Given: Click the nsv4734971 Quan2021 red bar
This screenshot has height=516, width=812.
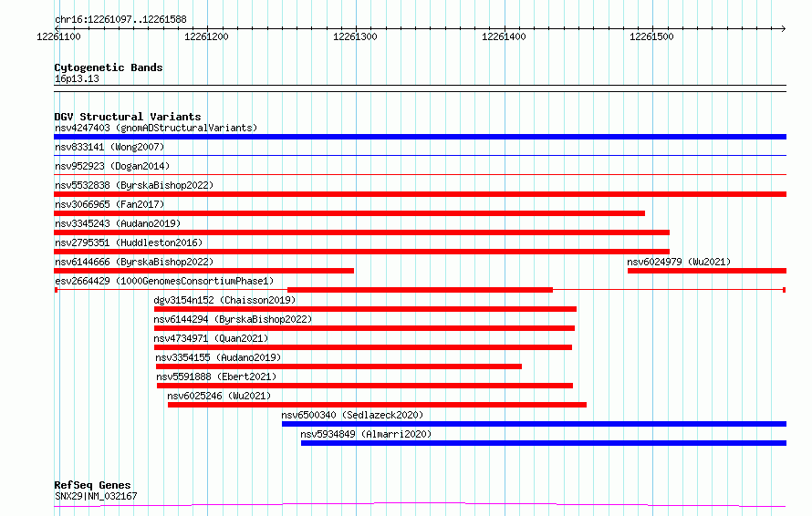Looking at the screenshot, I should [363, 347].
